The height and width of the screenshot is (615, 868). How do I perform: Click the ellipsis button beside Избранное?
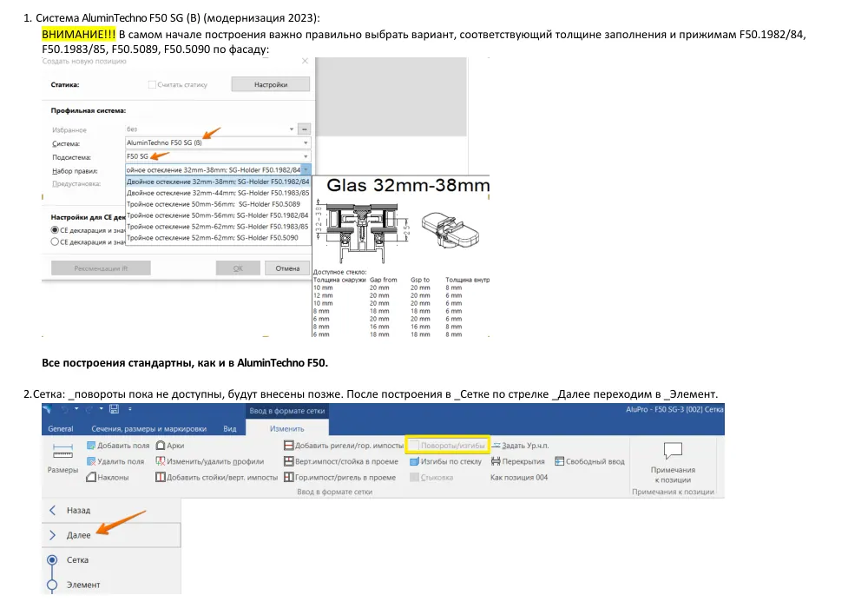click(304, 129)
